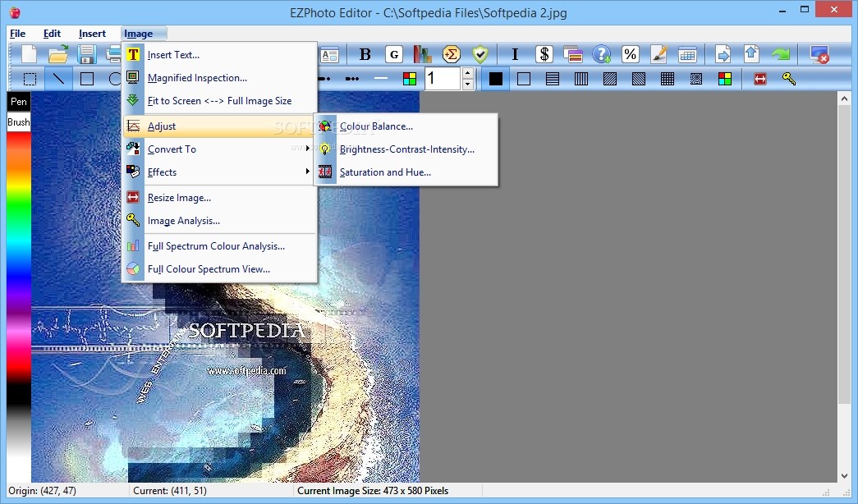Select the dash-dot line style
The image size is (858, 504).
click(x=324, y=79)
